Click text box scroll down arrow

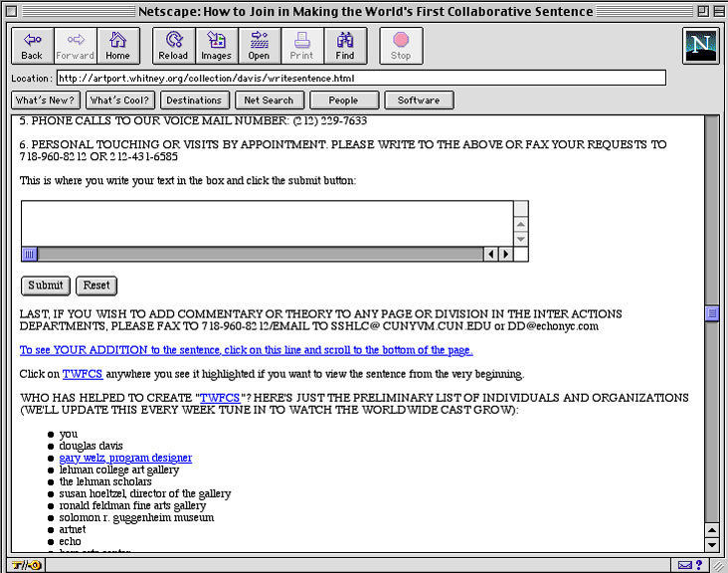click(x=521, y=239)
